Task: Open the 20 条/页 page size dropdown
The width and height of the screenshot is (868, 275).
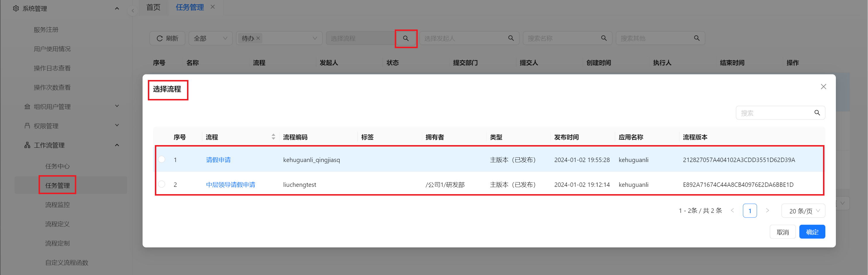Action: 803,211
